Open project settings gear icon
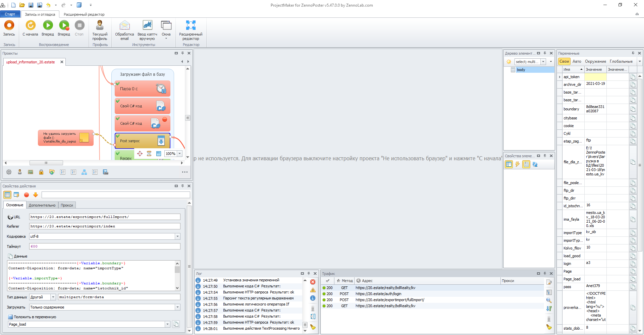The width and height of the screenshot is (644, 335). (x=9, y=172)
